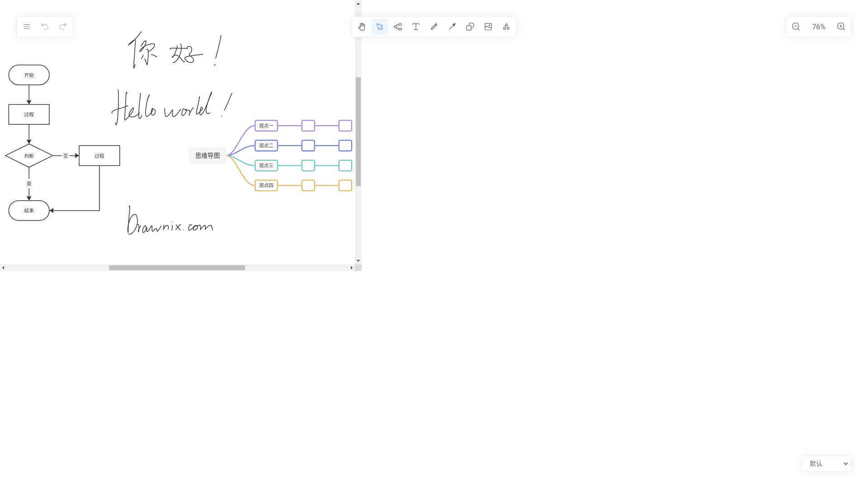Click the scroll down arrow
This screenshot has width=868, height=488.
(358, 261)
